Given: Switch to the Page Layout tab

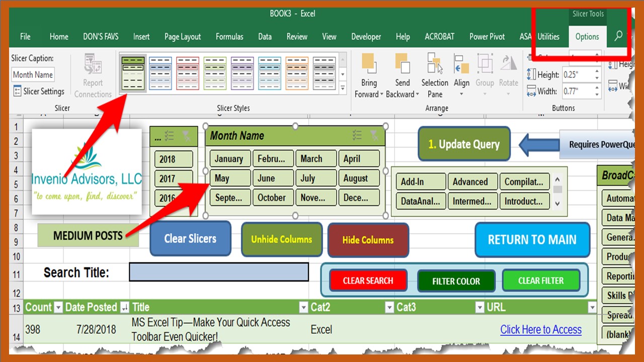Looking at the screenshot, I should pyautogui.click(x=183, y=37).
